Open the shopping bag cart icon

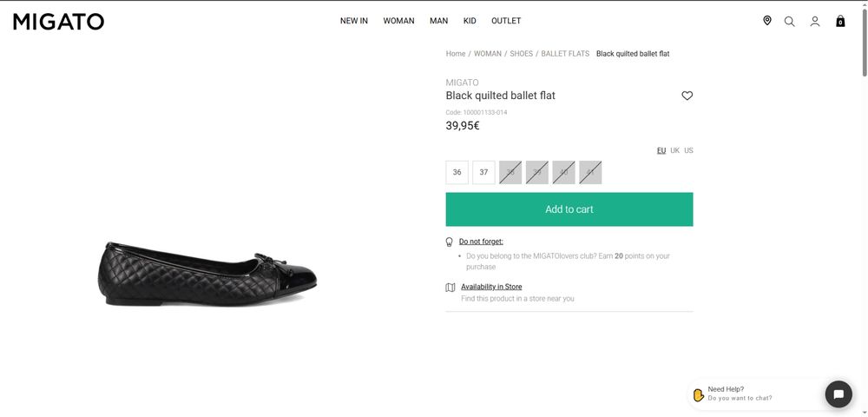840,22
